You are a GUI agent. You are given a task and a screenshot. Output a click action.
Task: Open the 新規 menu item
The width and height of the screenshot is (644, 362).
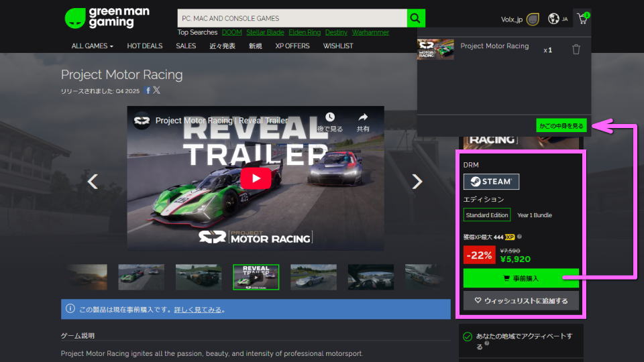coord(255,46)
